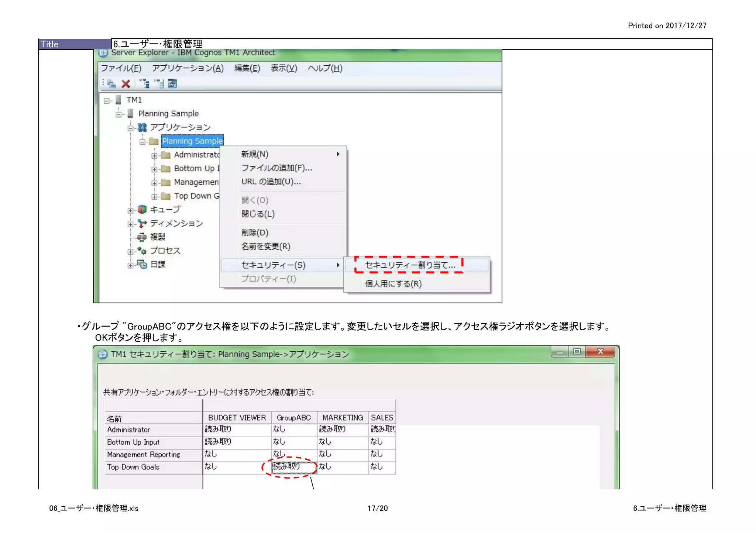The height and width of the screenshot is (534, 756).
Task: Click the プロセス gears icon
Action: click(142, 251)
